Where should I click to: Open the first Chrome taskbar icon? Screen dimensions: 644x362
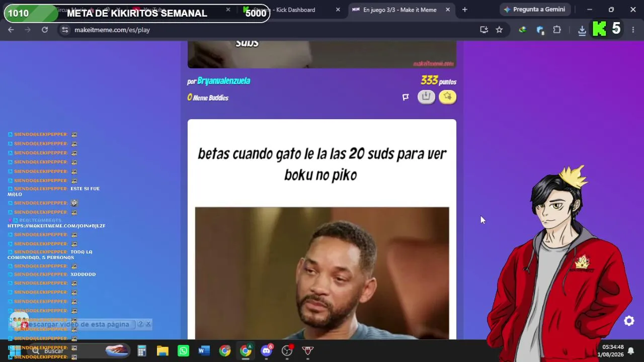[225, 350]
